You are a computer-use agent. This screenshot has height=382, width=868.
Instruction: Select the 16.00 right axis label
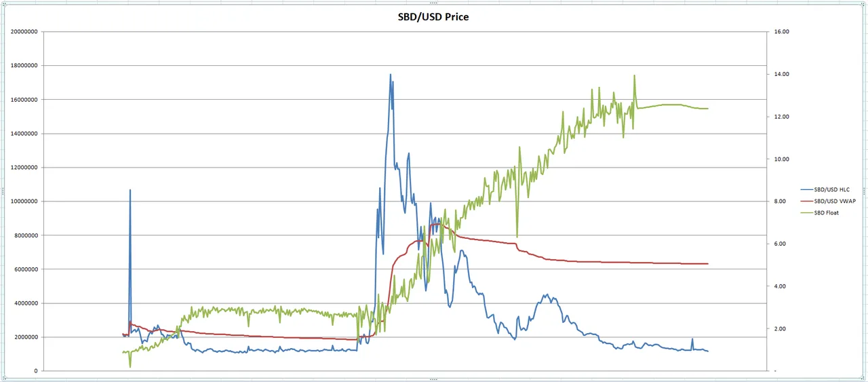point(781,32)
